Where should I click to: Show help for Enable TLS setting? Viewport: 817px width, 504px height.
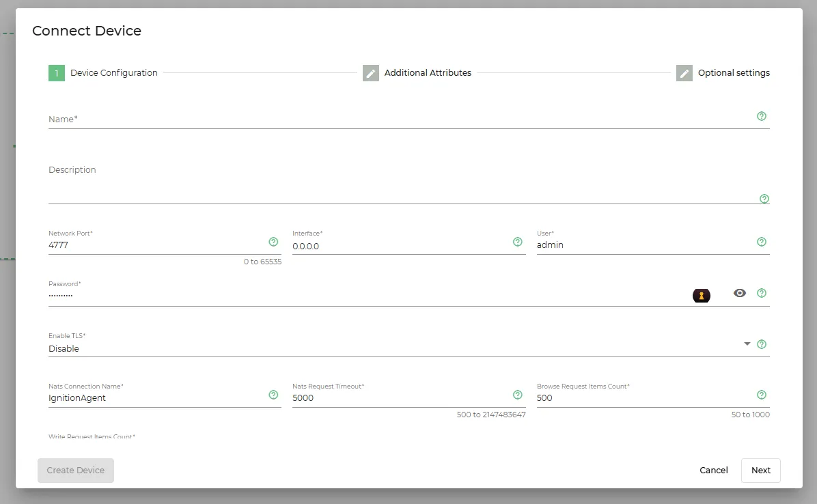(x=761, y=344)
